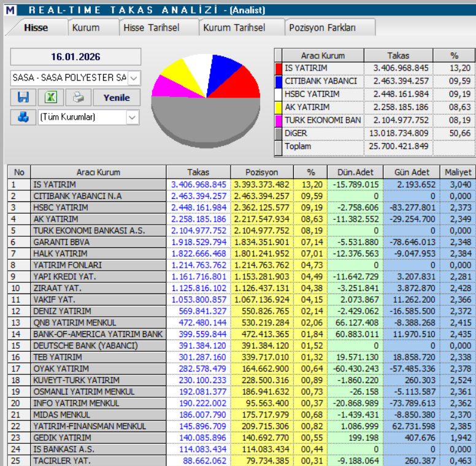The width and height of the screenshot is (476, 466).
Task: Select the BANK-OF-AMERICA YATIRIM BANK row
Action: (x=242, y=334)
